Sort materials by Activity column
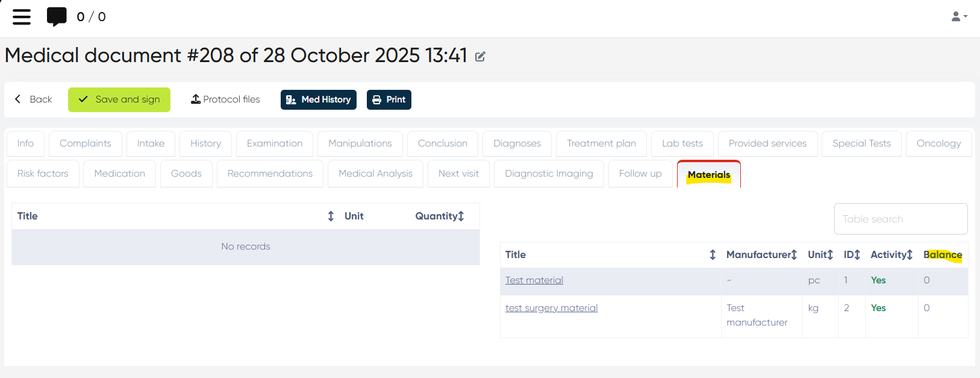 click(x=910, y=255)
